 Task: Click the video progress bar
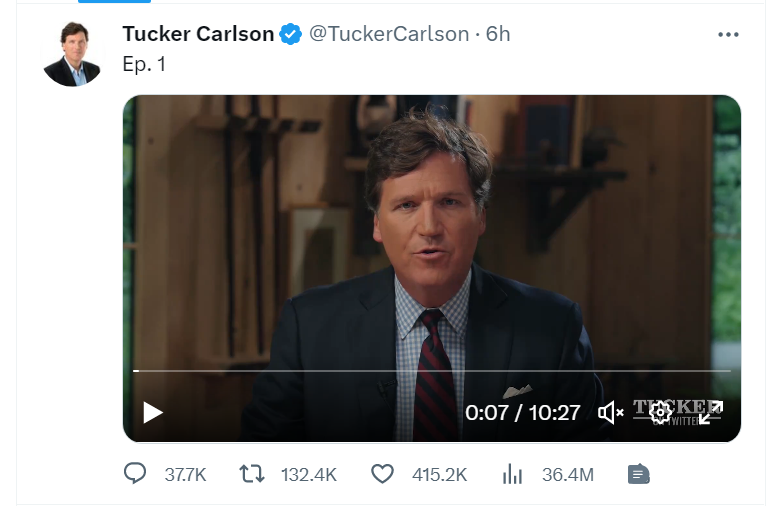(x=432, y=371)
